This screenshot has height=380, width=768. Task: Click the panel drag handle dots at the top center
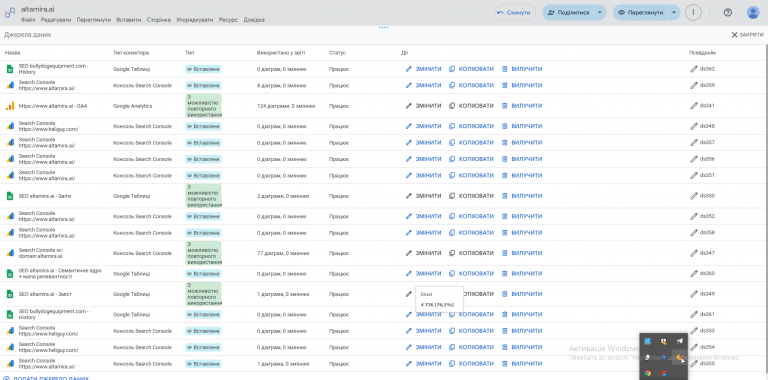point(384,27)
